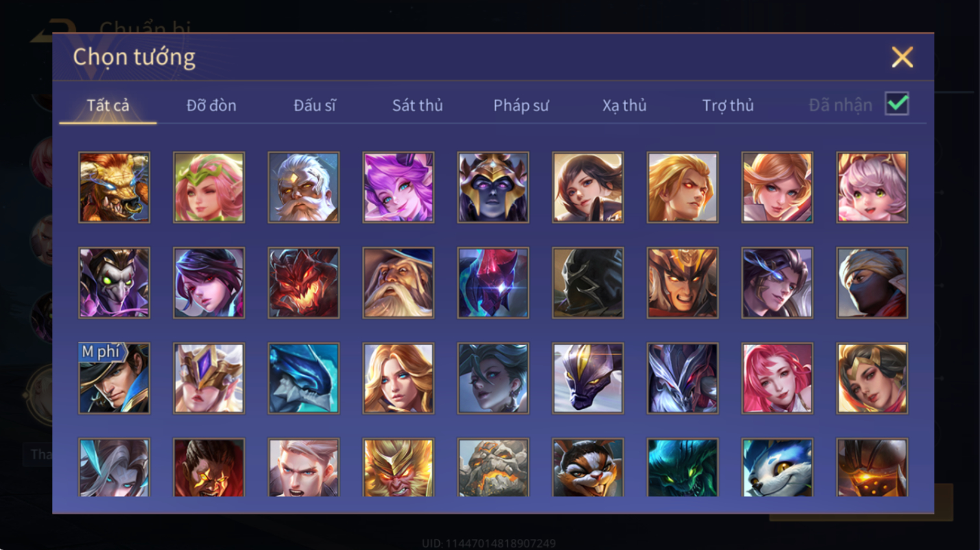The height and width of the screenshot is (550, 980).
Task: Pick the white-bearded old man hero
Action: [x=304, y=187]
